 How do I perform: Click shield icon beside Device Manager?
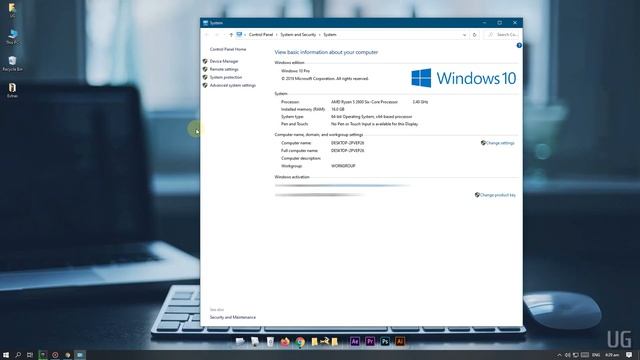click(x=205, y=61)
